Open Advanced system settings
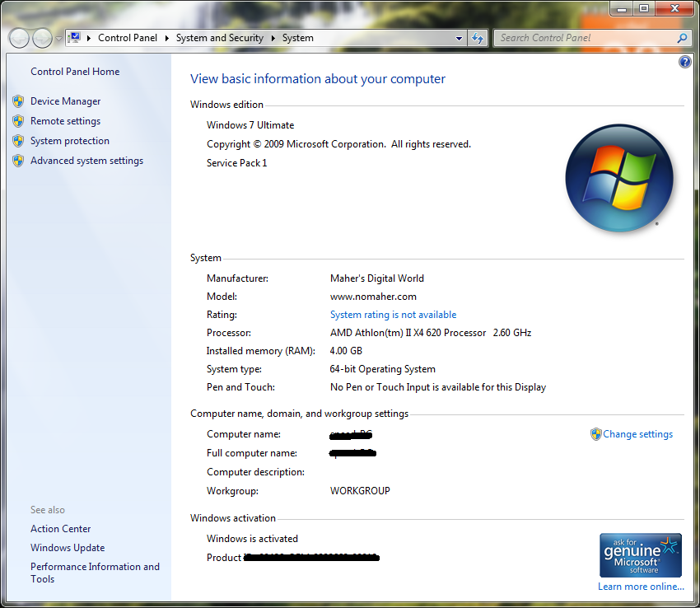This screenshot has height=608, width=700. click(86, 161)
